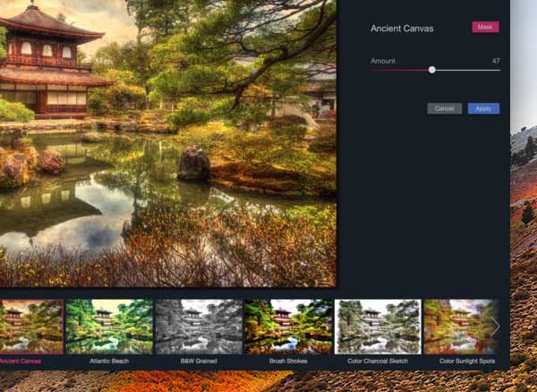Screen dimensions: 537x392
Task: Select the Ancient Canvas preset thumbnail
Action: [31, 327]
